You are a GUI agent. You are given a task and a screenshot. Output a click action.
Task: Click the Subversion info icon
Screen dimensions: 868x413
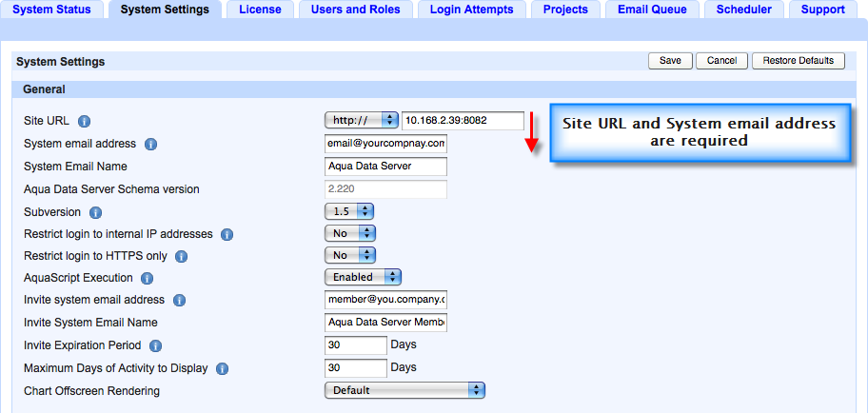(x=96, y=212)
